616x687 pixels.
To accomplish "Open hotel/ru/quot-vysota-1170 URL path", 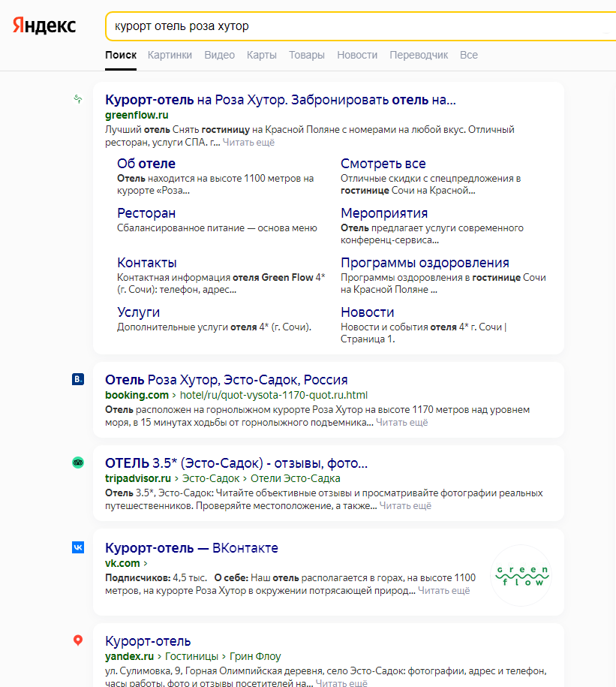I will [x=274, y=395].
